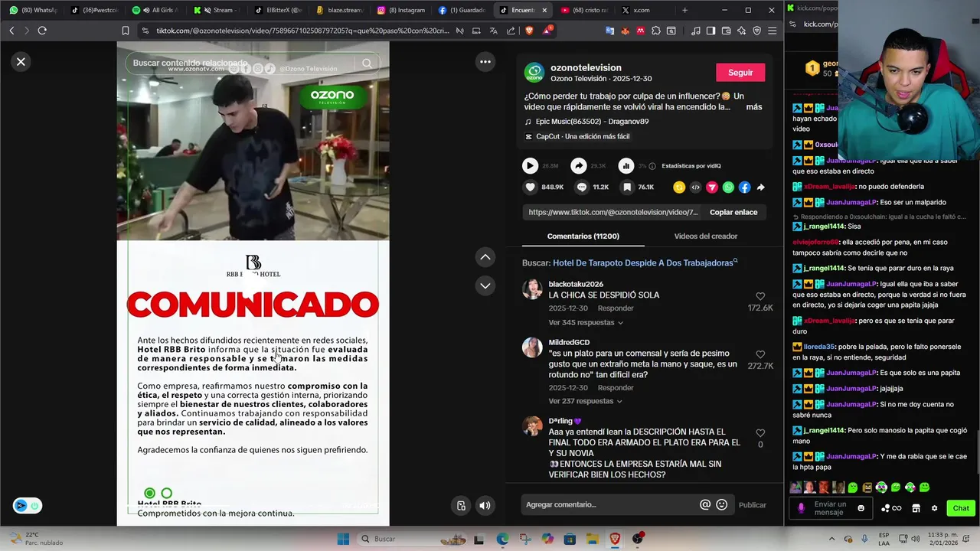
Task: Click Publicar to post comment
Action: [752, 505]
